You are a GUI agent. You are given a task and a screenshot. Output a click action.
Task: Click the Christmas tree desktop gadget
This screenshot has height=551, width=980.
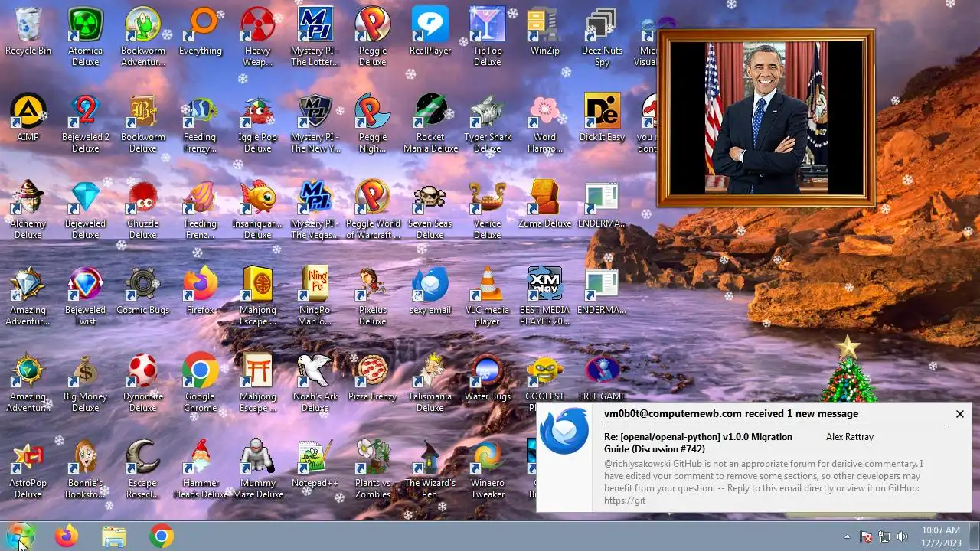(x=848, y=370)
